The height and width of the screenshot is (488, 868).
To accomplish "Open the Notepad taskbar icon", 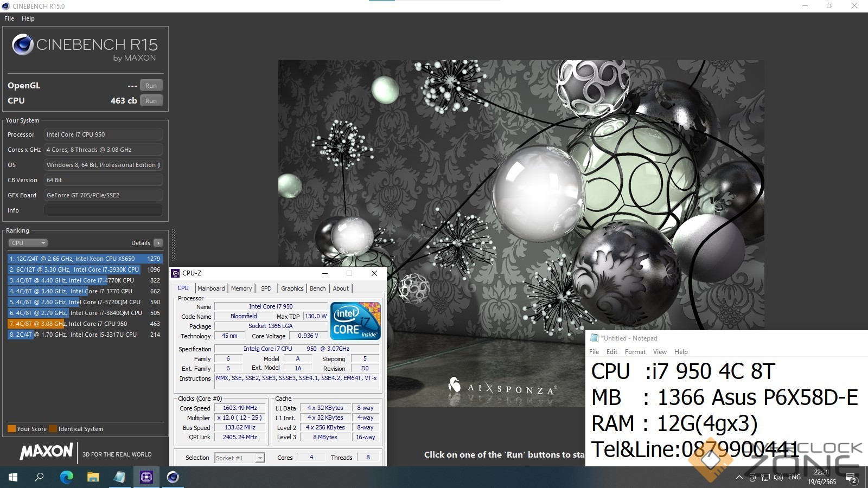I will point(119,477).
